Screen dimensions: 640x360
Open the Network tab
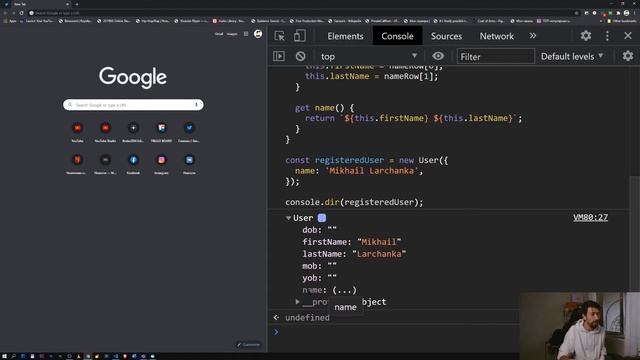pos(496,36)
